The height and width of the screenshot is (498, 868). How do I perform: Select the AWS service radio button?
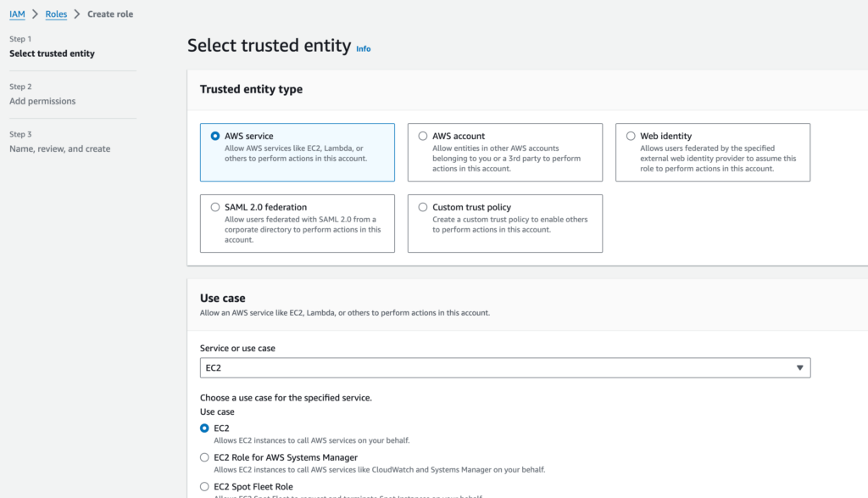(214, 136)
